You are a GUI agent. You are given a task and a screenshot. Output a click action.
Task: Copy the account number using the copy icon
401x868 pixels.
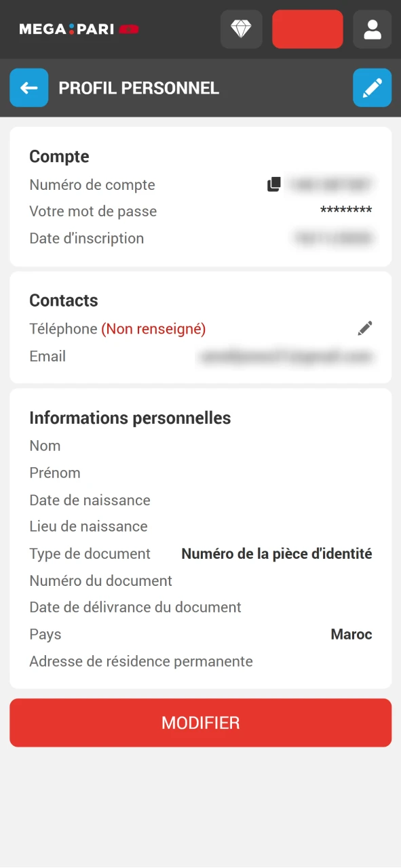pyautogui.click(x=274, y=184)
